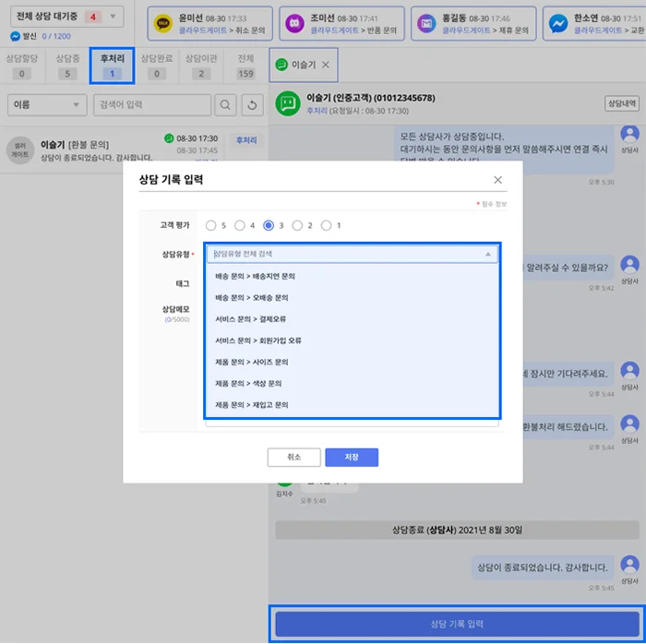Switch to 후처리 tab
This screenshot has width=646, height=644.
click(112, 66)
